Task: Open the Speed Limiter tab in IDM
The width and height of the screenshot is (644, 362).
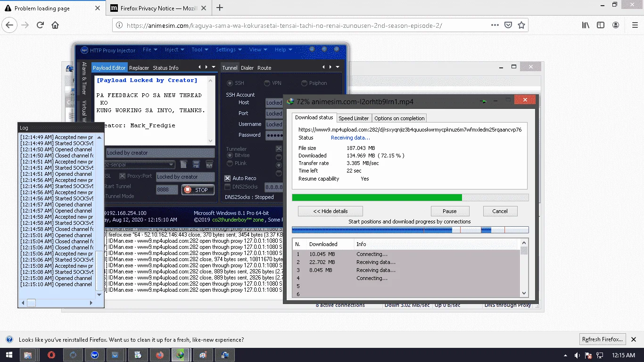Action: (354, 118)
